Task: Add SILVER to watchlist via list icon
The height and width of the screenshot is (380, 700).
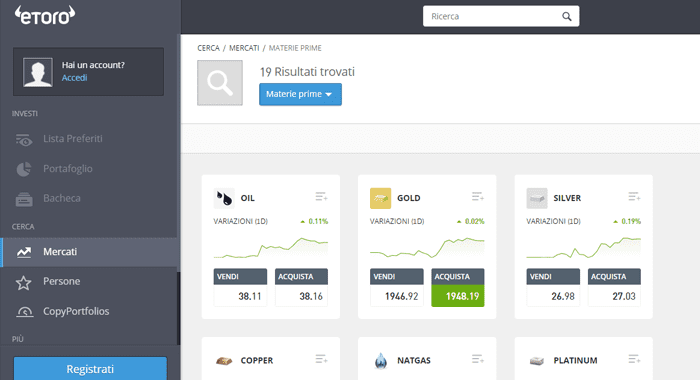Action: 634,196
